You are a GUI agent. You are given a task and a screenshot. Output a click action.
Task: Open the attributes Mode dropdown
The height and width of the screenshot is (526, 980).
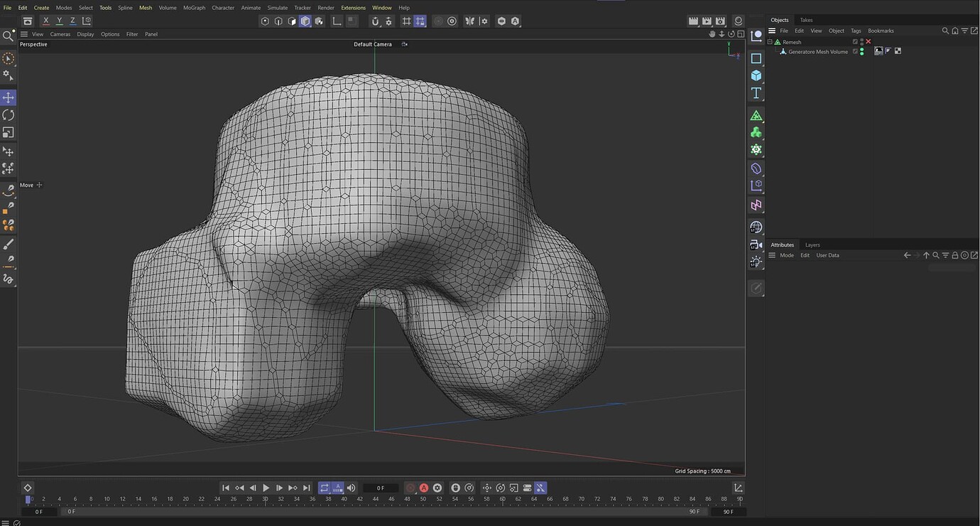point(787,255)
